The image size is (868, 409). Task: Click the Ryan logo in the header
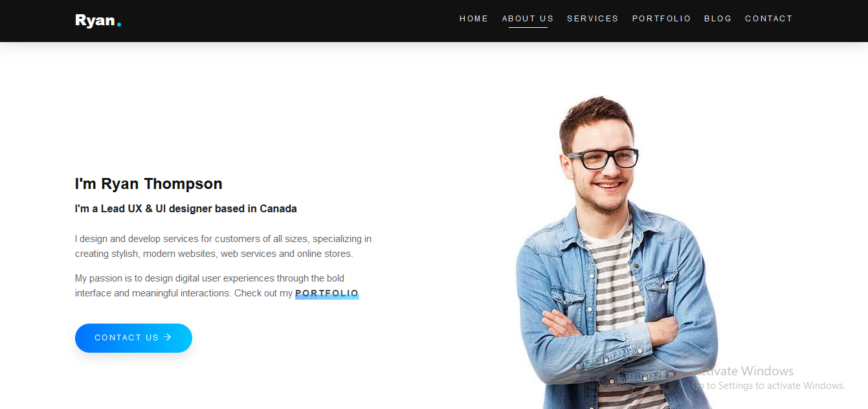pyautogui.click(x=98, y=21)
